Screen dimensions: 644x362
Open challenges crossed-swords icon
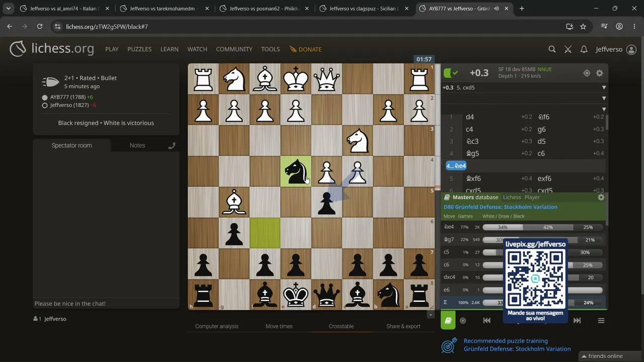pyautogui.click(x=568, y=49)
